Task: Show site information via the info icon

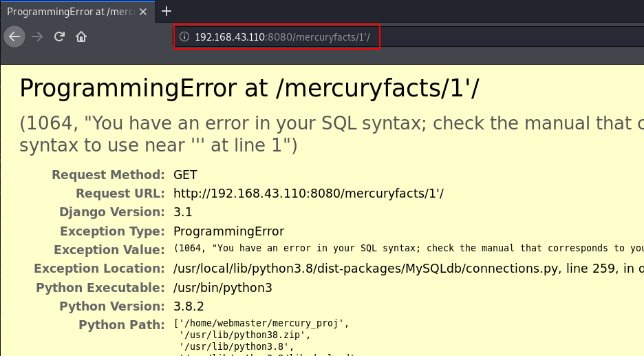Action: pos(184,36)
